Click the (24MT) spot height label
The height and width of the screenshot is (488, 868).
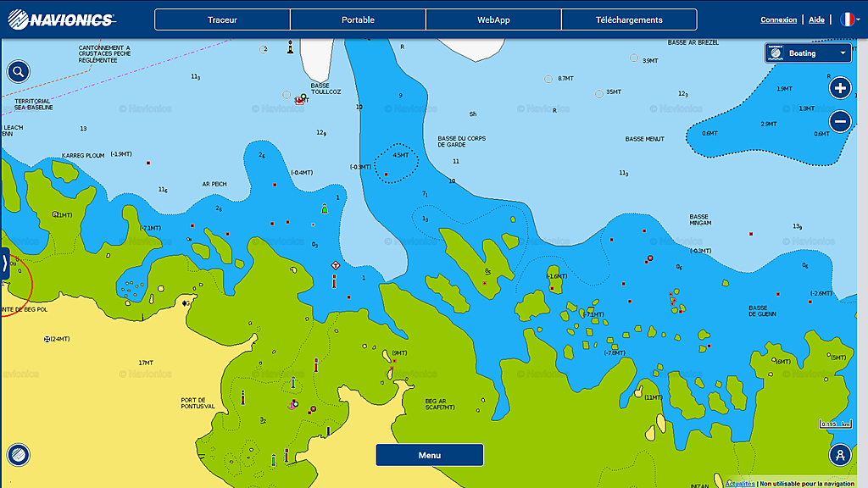point(60,339)
